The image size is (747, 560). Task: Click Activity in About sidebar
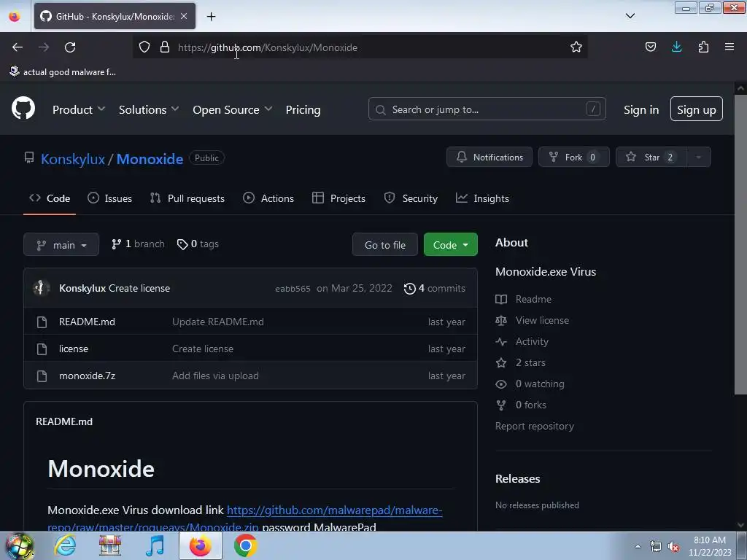coord(532,341)
